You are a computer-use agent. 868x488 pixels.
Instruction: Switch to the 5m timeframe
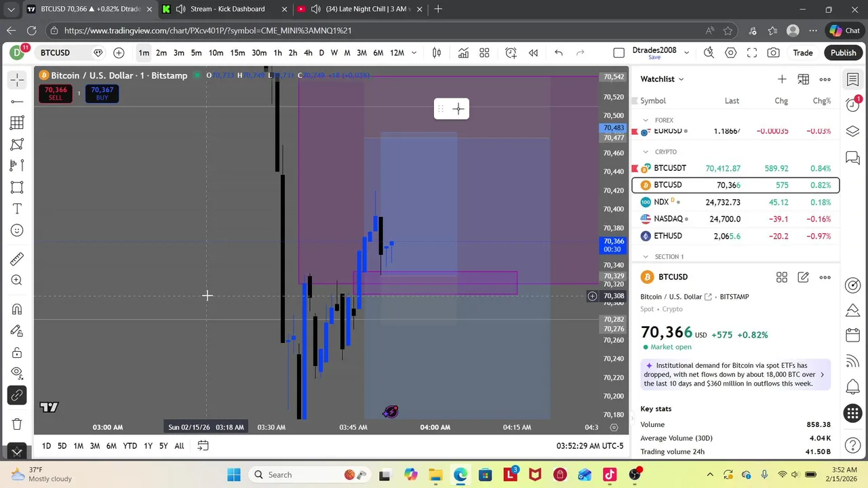point(196,53)
